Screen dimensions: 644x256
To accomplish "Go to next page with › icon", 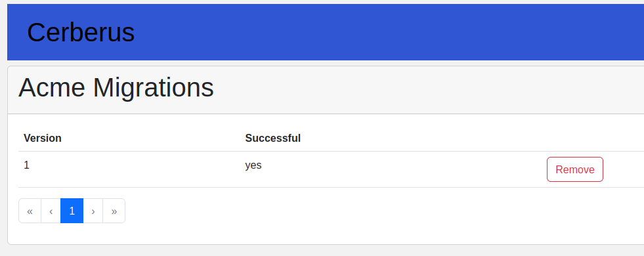I will coord(93,211).
